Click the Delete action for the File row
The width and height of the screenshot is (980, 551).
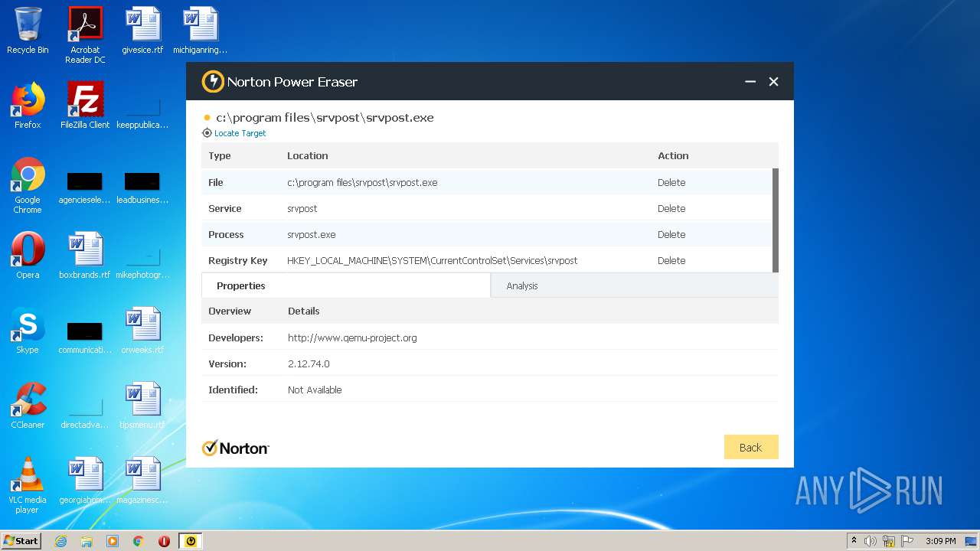(671, 183)
